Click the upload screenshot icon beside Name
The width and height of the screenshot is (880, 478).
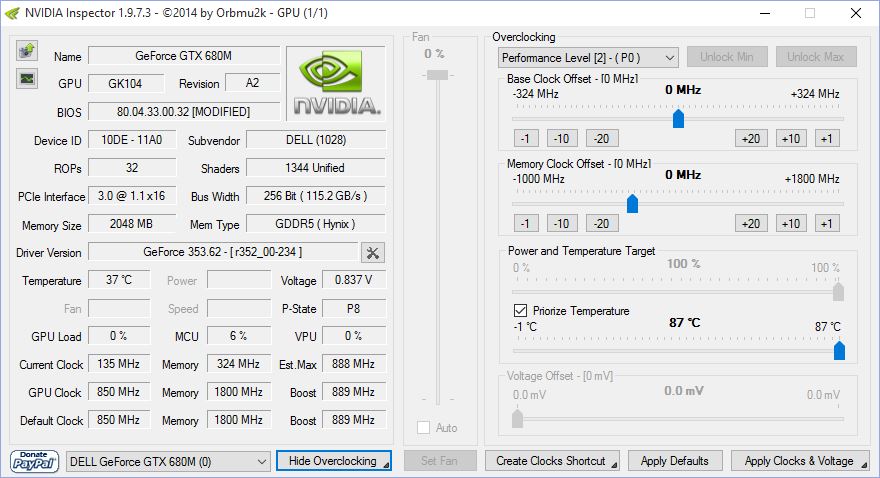click(x=26, y=50)
